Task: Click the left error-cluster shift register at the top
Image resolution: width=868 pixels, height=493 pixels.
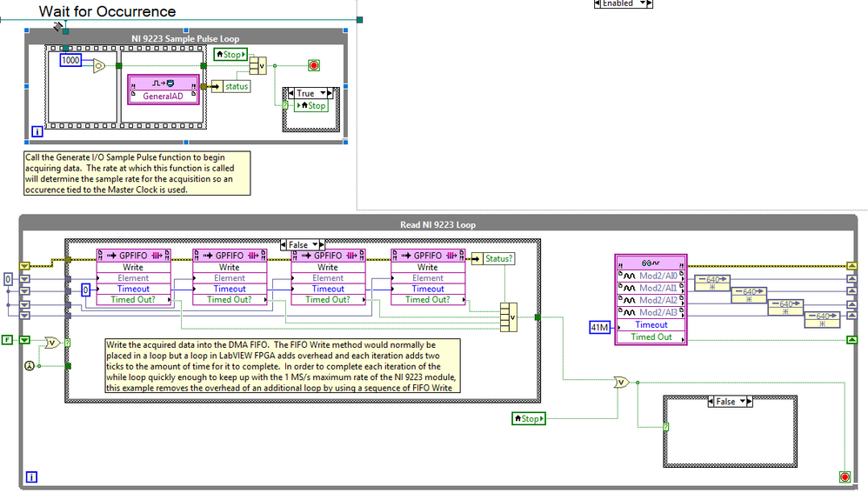Action: [24, 266]
